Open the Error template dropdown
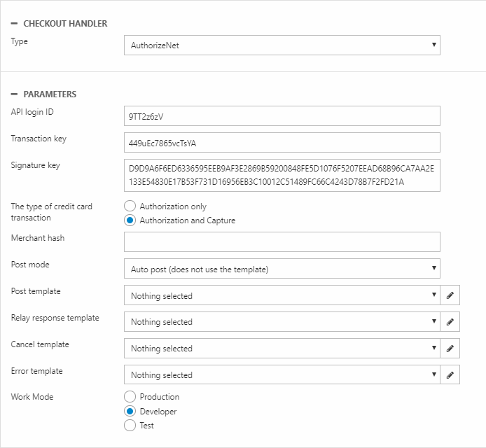 point(282,375)
